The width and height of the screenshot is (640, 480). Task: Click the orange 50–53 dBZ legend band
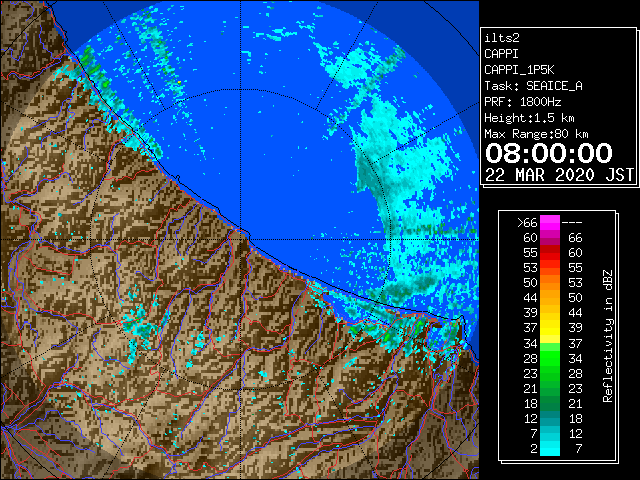click(550, 283)
